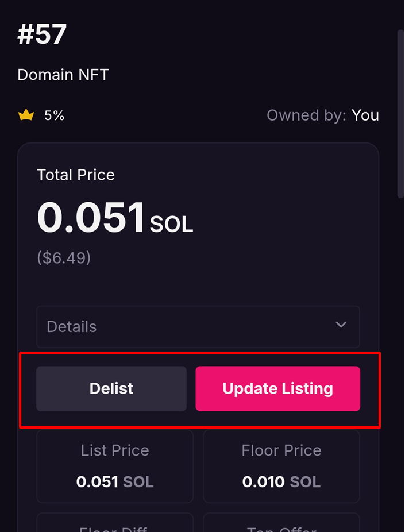Screen dimensions: 405x532
Task: Click the Update Listing button
Action: (x=277, y=388)
